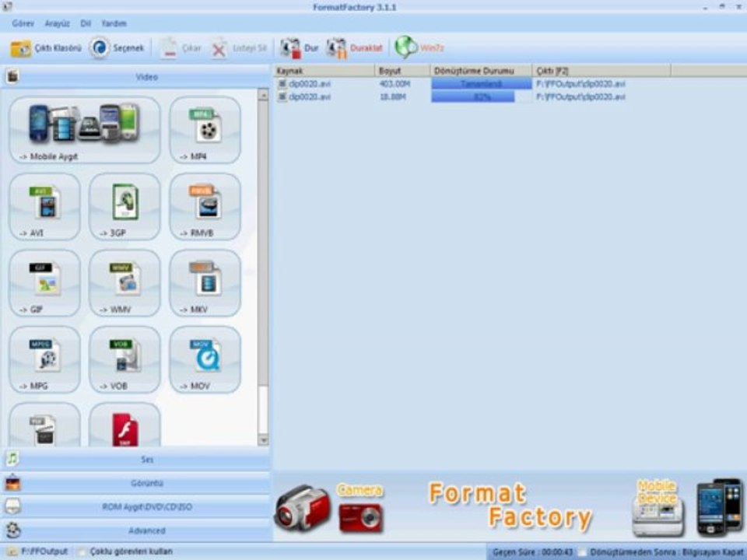Collapse the Video category panel
Image resolution: width=747 pixels, height=560 pixels.
click(x=135, y=77)
